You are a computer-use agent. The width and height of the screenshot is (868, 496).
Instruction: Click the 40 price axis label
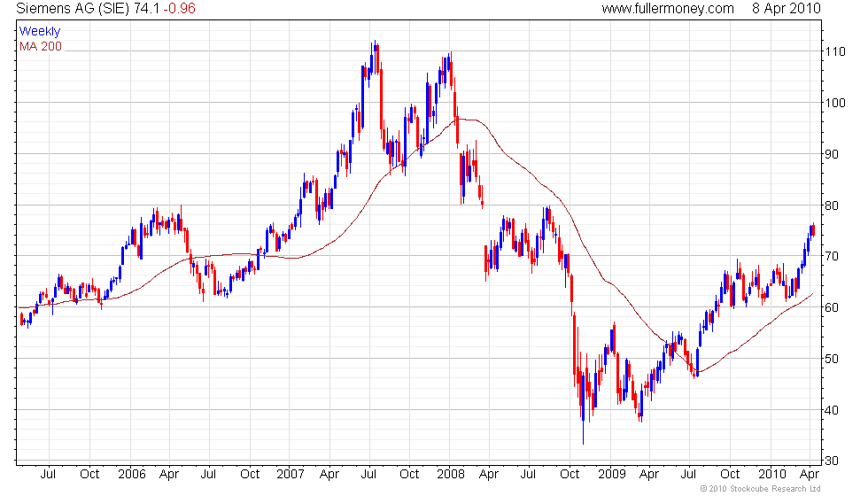[832, 410]
